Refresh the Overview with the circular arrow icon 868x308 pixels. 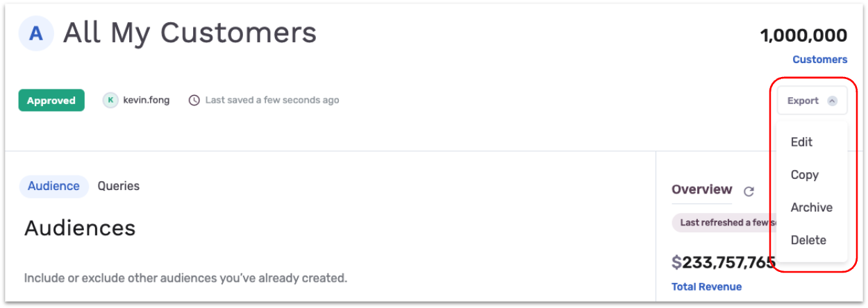click(749, 191)
